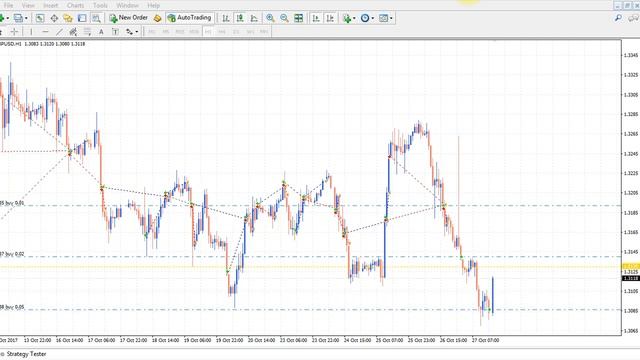Switch timeframe to H4
This screenshot has width=640, height=360.
222,31
